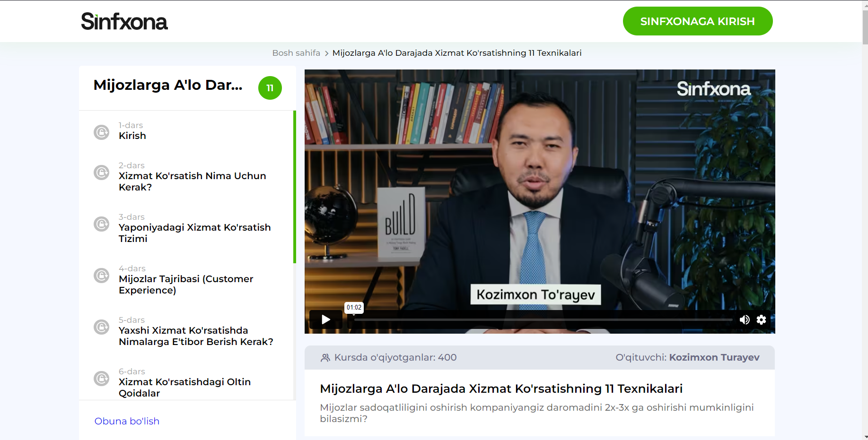868x440 pixels.
Task: Open lesson Mijozlar Tajribasi (Customer Experience)
Action: click(186, 285)
